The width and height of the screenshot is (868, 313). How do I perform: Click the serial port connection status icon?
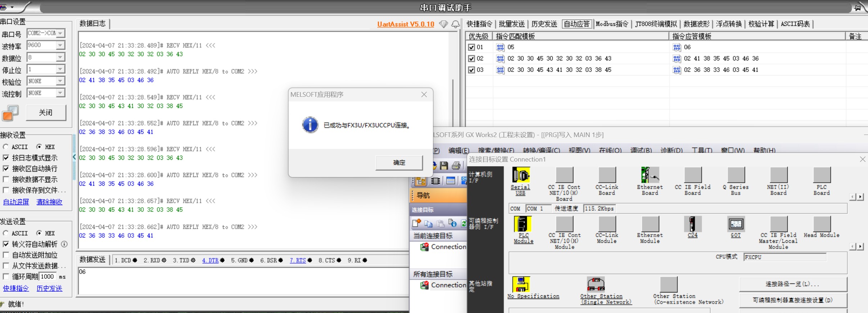click(x=10, y=113)
